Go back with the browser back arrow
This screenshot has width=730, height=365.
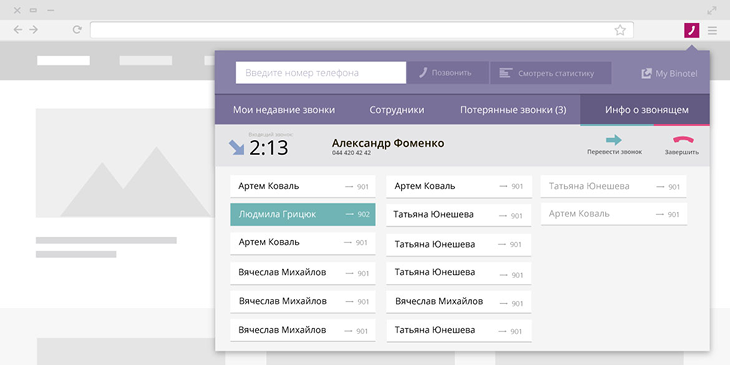coord(18,30)
